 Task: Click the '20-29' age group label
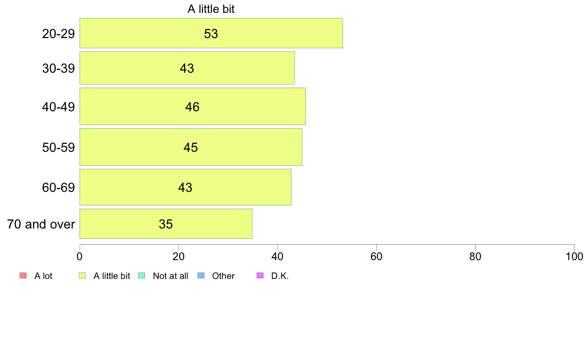click(x=58, y=34)
